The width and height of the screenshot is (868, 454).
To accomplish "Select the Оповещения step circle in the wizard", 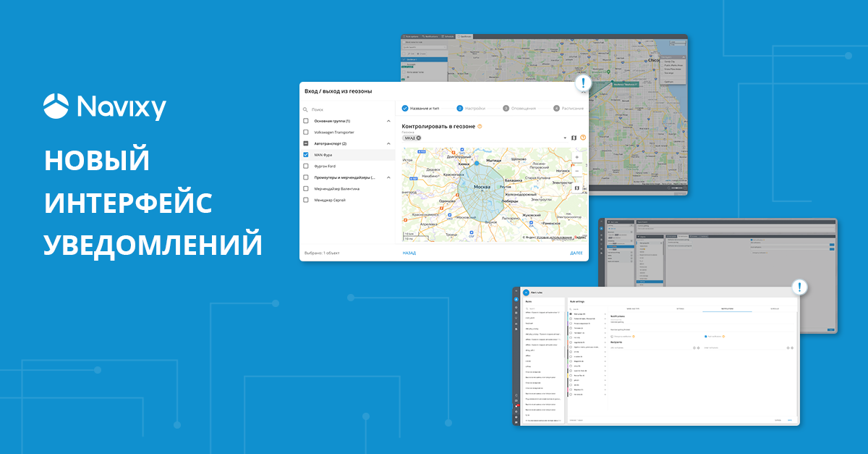I will (x=508, y=108).
